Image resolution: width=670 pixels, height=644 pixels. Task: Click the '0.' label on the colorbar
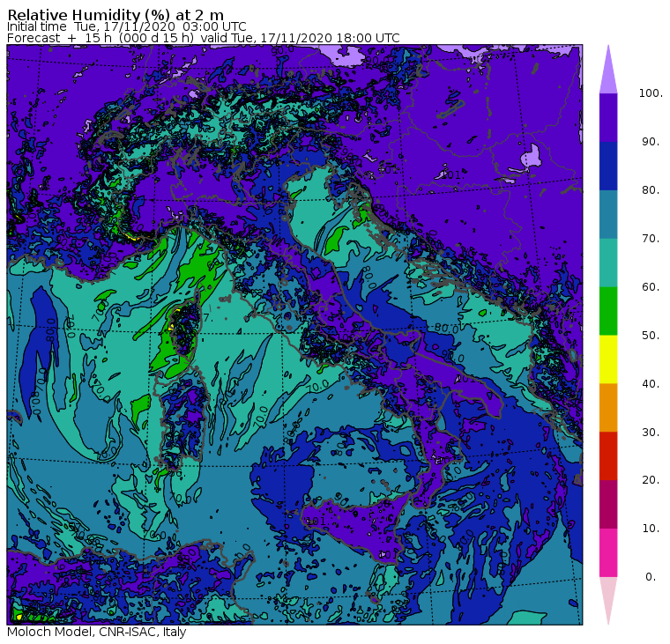(651, 577)
